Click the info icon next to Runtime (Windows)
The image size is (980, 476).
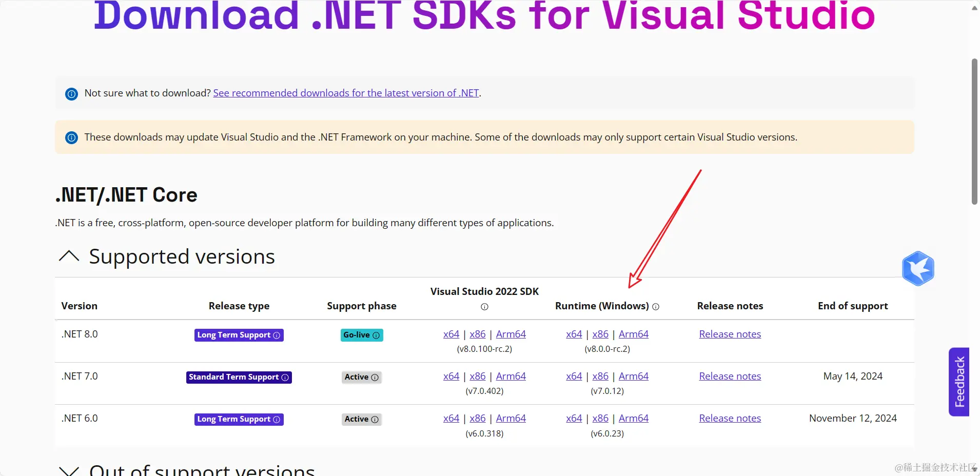(x=656, y=307)
